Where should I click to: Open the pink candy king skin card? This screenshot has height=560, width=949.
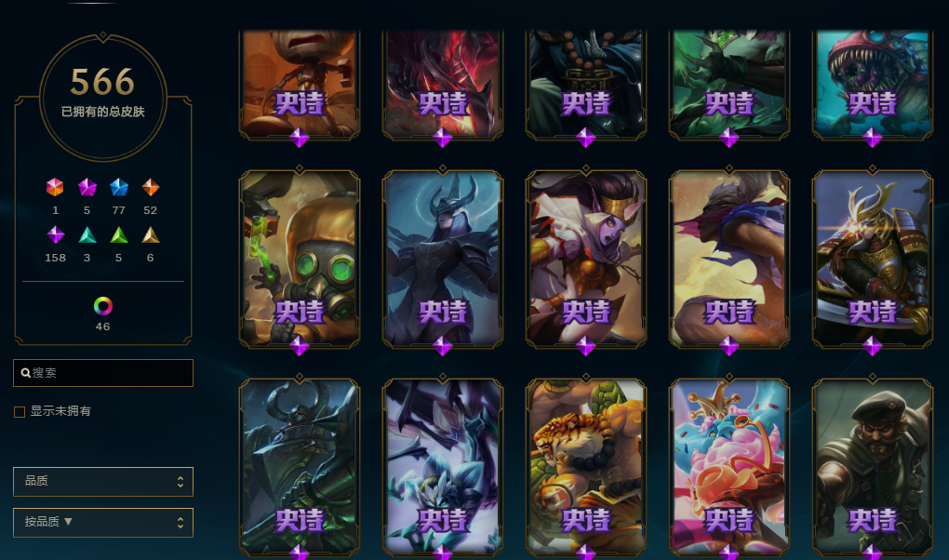729,467
